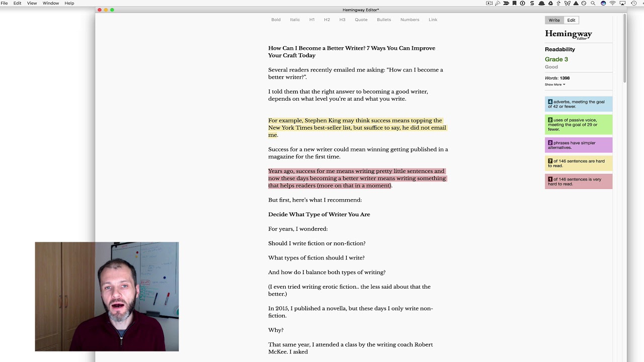Click the bookmark menu bar icon
This screenshot has width=644, height=362.
pyautogui.click(x=514, y=3)
